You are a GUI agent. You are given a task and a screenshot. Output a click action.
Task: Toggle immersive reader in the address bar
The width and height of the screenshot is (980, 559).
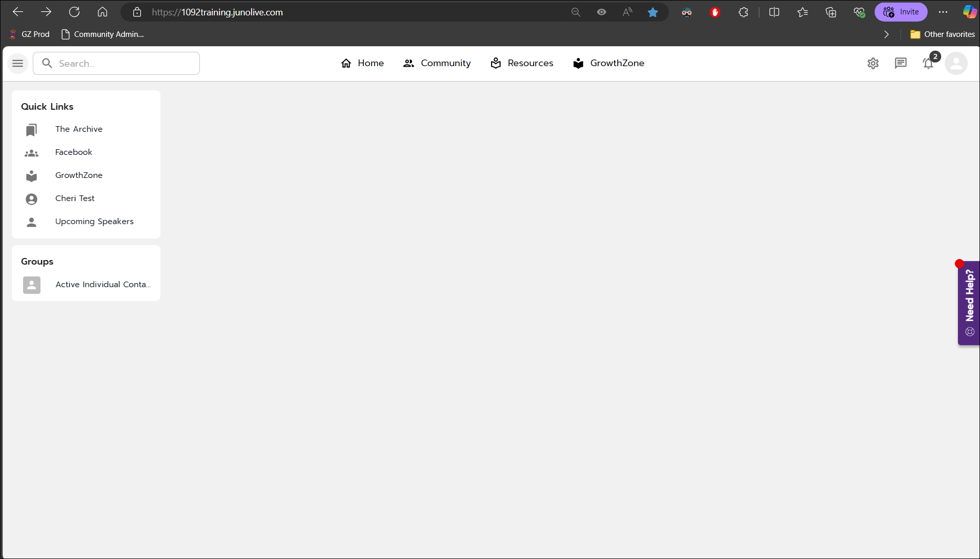coord(601,12)
